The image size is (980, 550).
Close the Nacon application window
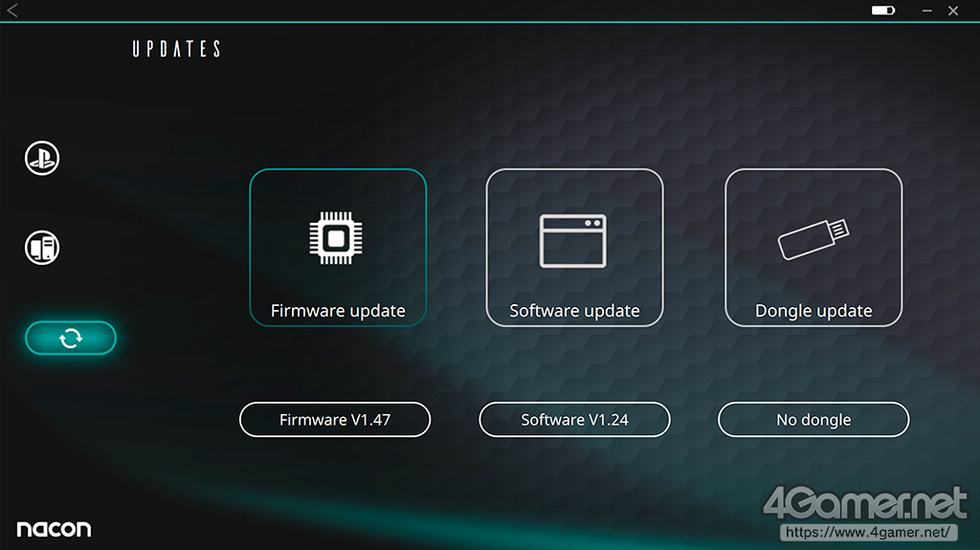coord(953,11)
